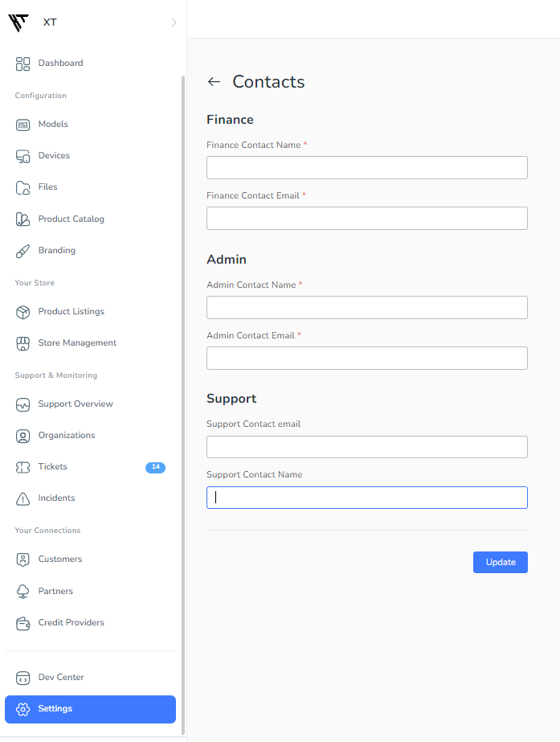Select the Support Contact email input

point(367,447)
